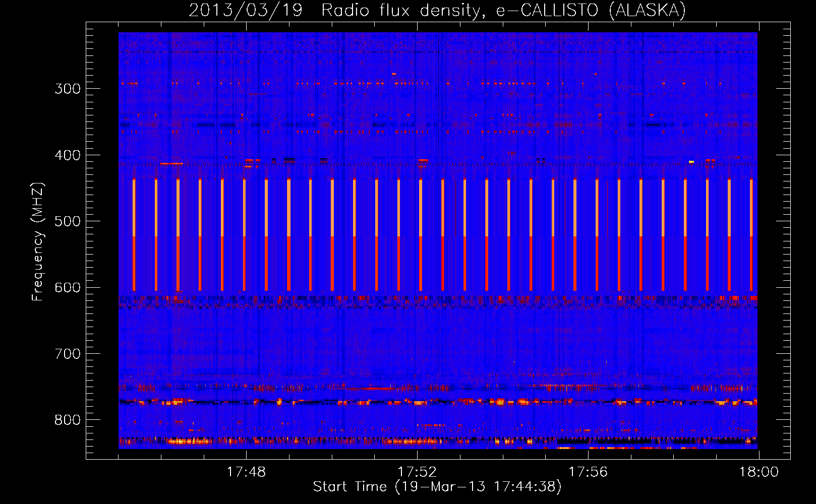This screenshot has width=816, height=504.
Task: Click the 500 frequency tick label
Action: coord(68,221)
